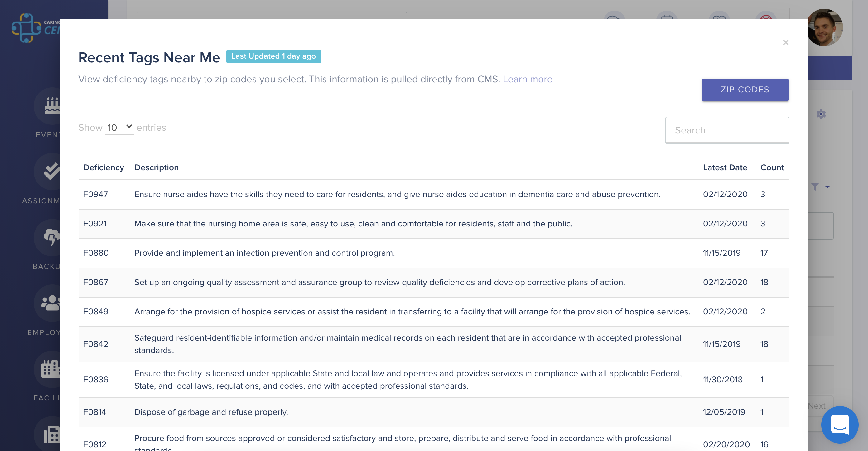Click the date 02/12/2020 in F0947 row
This screenshot has height=451, width=868.
coord(725,195)
